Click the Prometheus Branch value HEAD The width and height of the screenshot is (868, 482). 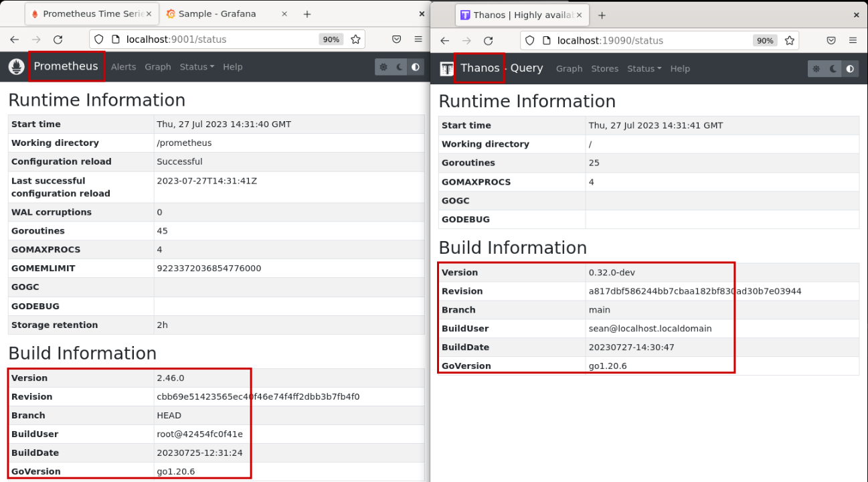[x=169, y=416]
